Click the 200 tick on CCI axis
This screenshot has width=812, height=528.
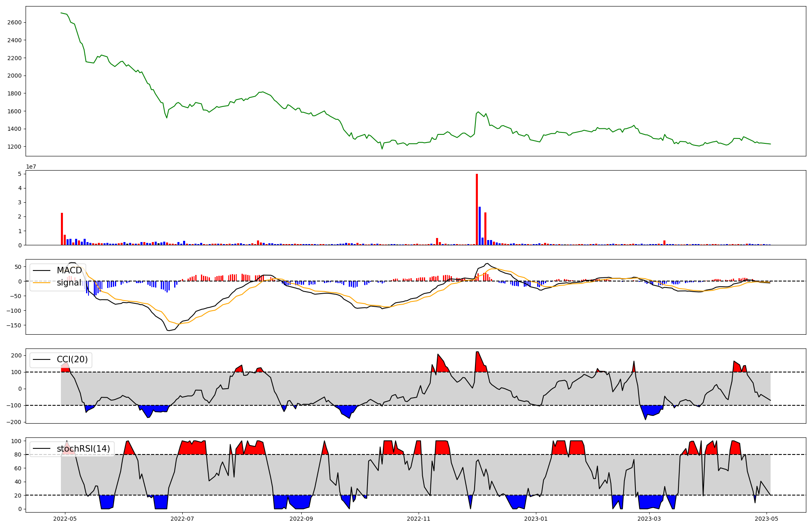point(16,355)
